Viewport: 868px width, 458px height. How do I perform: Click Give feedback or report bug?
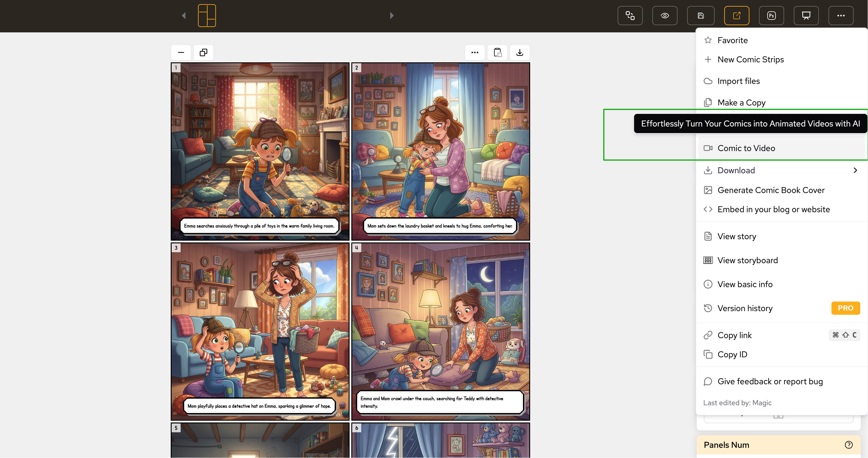pos(770,381)
